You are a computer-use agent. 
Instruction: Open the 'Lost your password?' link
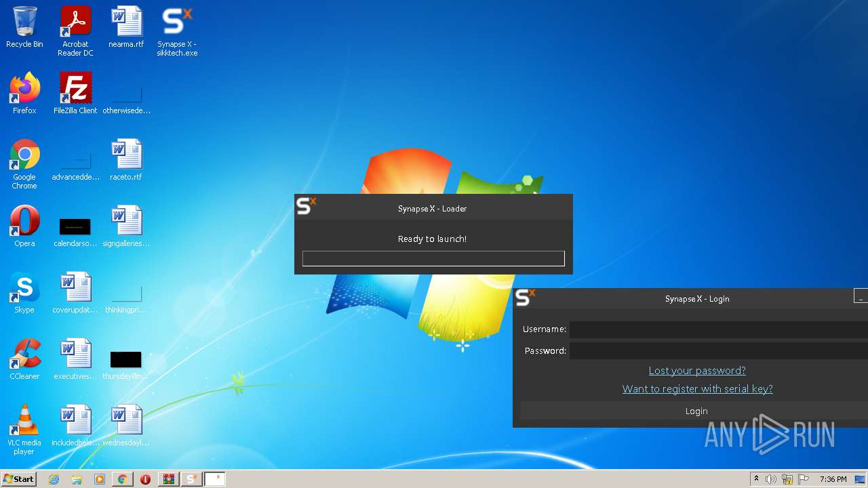point(697,371)
